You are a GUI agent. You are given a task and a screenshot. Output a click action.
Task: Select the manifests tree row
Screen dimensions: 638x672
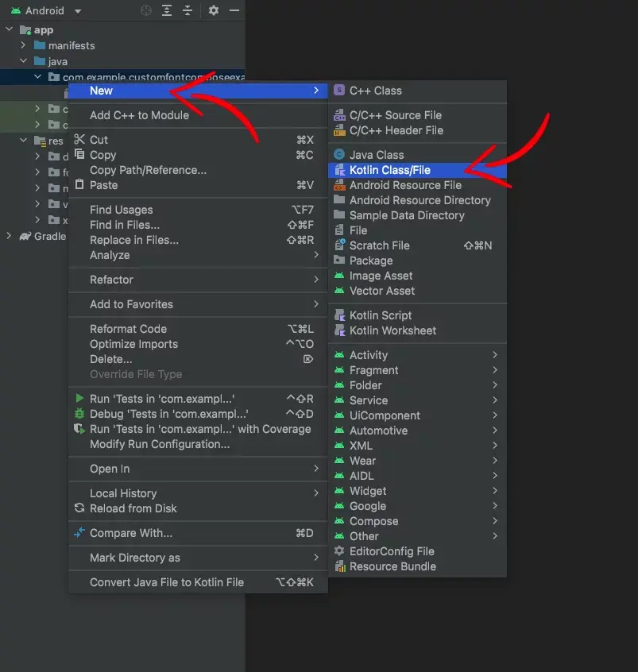tap(122, 45)
